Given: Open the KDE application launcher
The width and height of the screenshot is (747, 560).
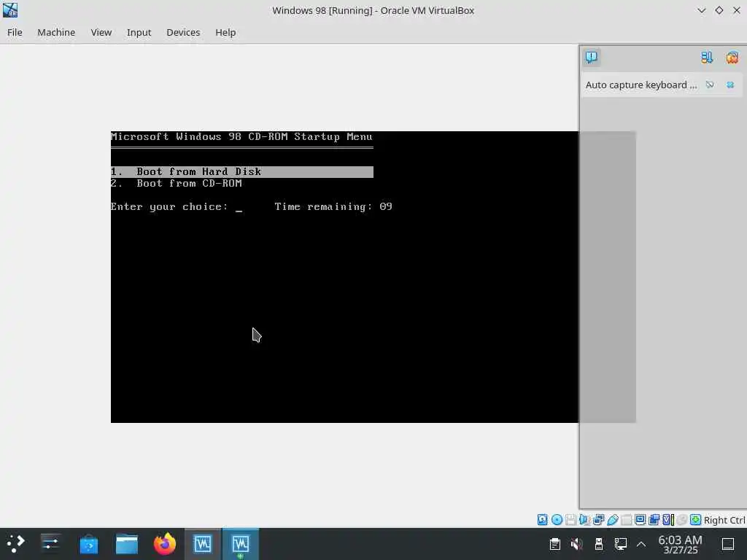Looking at the screenshot, I should (x=15, y=543).
